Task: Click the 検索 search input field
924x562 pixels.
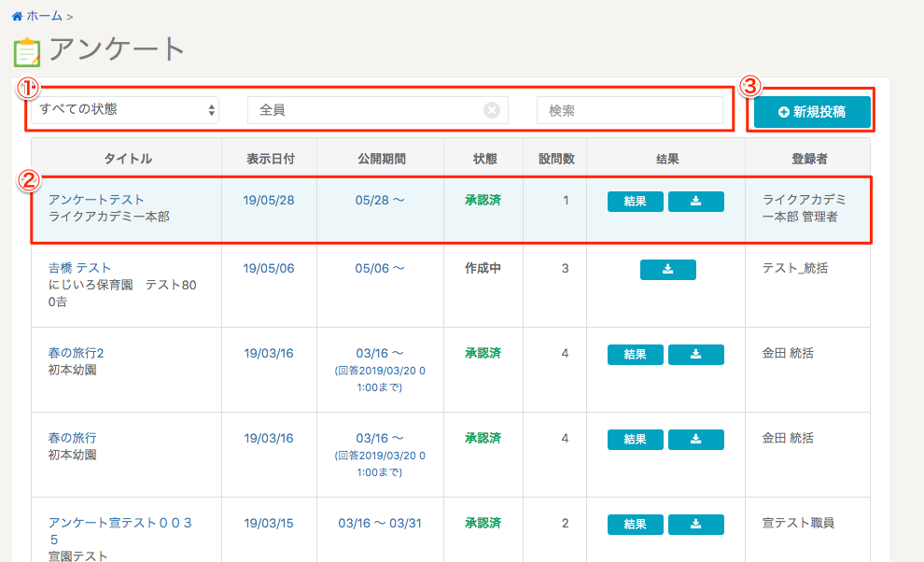Action: pyautogui.click(x=629, y=110)
